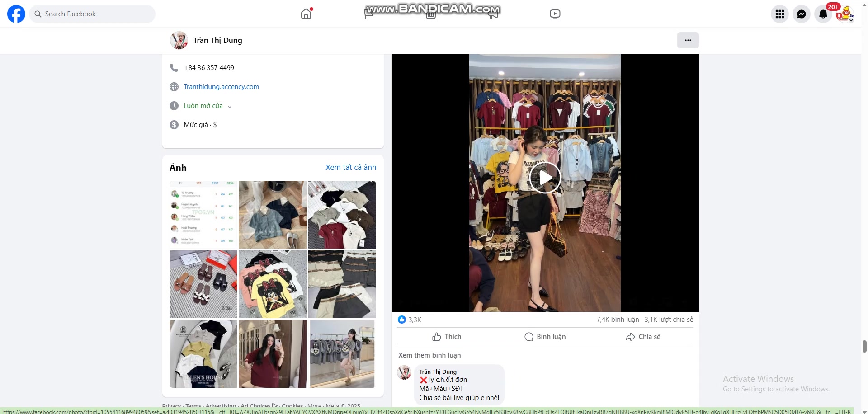Click the Bình luận comment button
Viewport: 868px width, 414px height.
(x=545, y=337)
